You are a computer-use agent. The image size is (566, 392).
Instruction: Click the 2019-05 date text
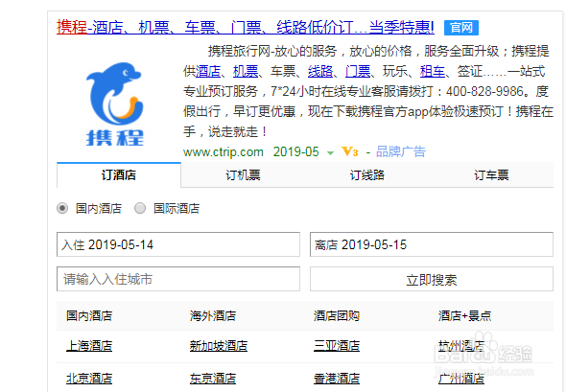pyautogui.click(x=296, y=151)
